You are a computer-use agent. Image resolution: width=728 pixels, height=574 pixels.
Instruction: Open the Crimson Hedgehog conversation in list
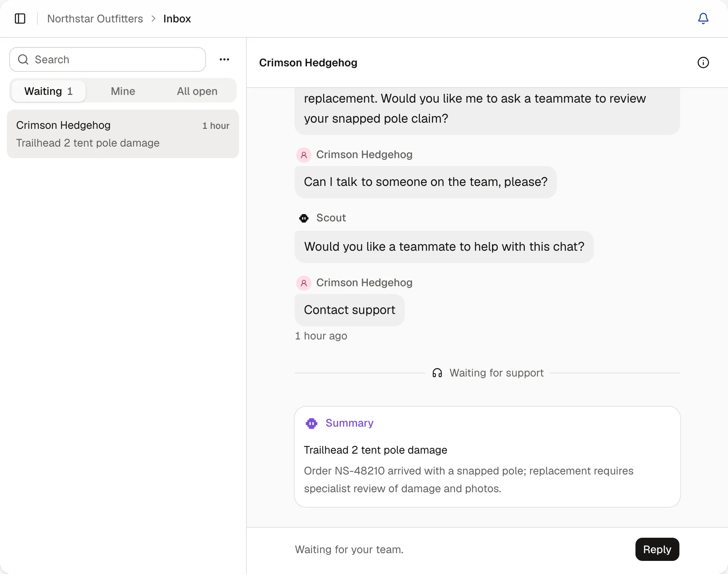[x=123, y=134]
